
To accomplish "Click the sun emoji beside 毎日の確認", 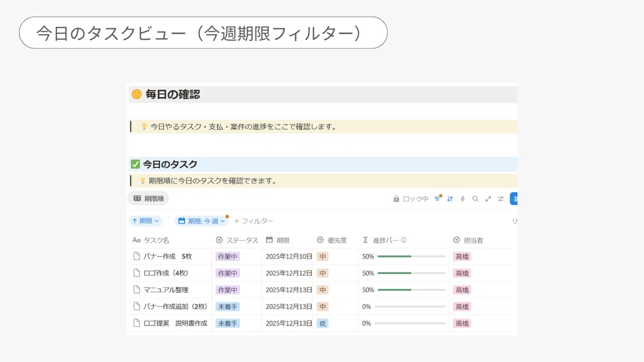I will click(x=137, y=95).
